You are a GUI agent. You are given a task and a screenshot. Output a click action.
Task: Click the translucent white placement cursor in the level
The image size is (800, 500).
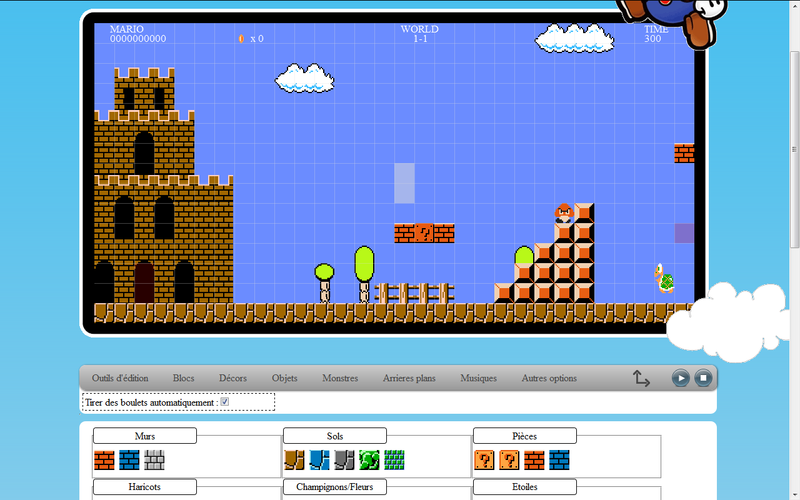(404, 183)
